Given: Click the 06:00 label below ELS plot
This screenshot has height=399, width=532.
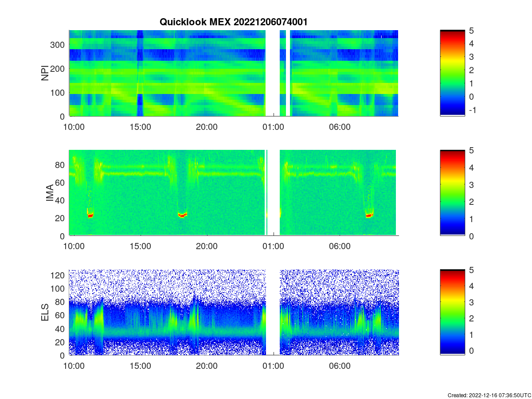Looking at the screenshot, I should coord(340,366).
